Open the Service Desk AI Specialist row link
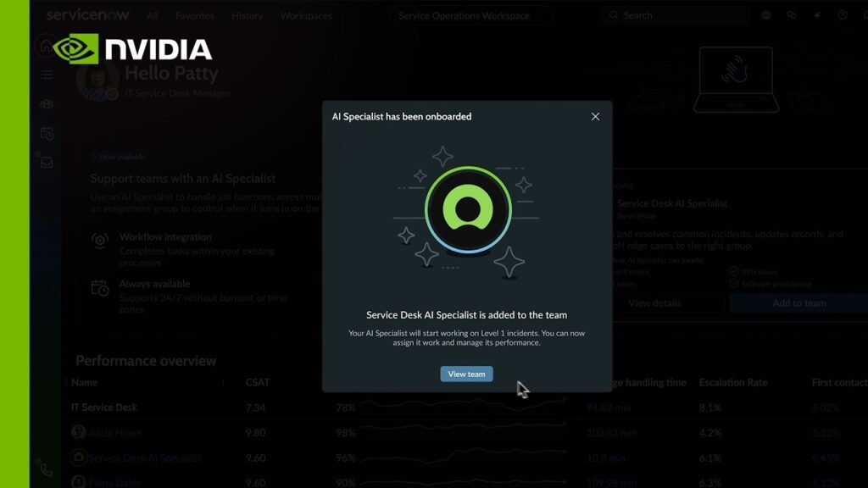This screenshot has width=868, height=488. [145, 457]
